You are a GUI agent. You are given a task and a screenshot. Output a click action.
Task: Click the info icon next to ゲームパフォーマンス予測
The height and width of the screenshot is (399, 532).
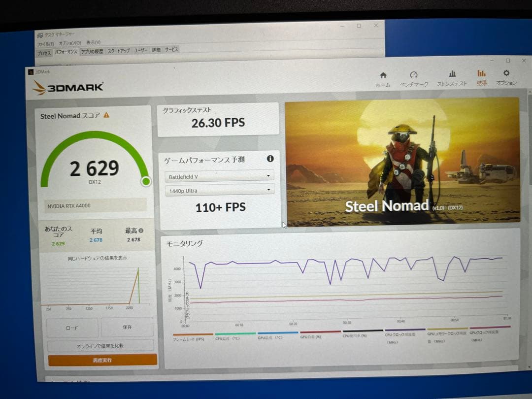[x=270, y=159]
